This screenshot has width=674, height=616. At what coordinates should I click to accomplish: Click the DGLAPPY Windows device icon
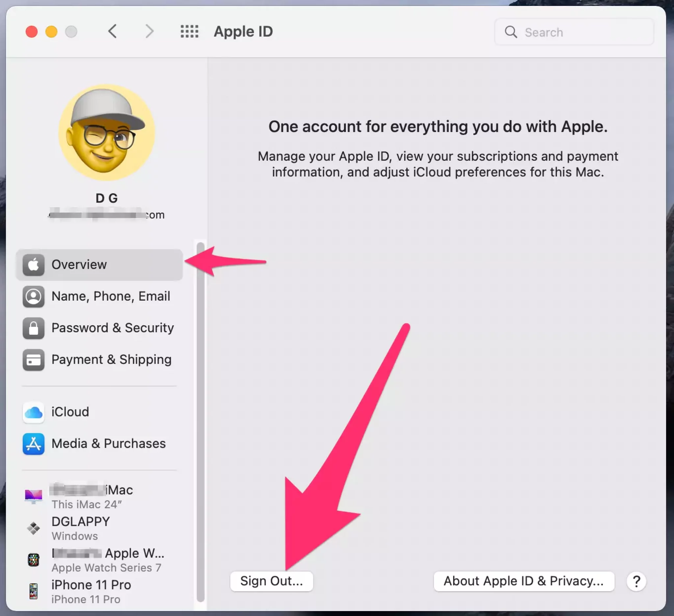[x=34, y=528]
